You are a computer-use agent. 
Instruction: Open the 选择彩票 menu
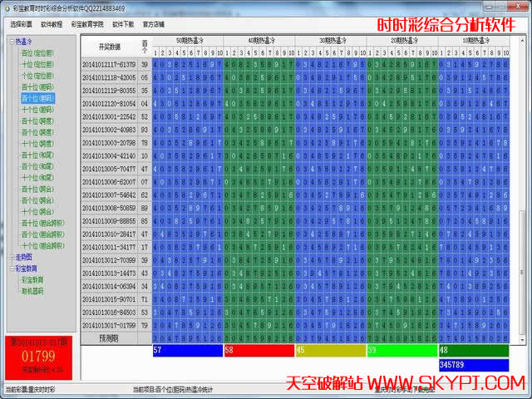point(22,25)
